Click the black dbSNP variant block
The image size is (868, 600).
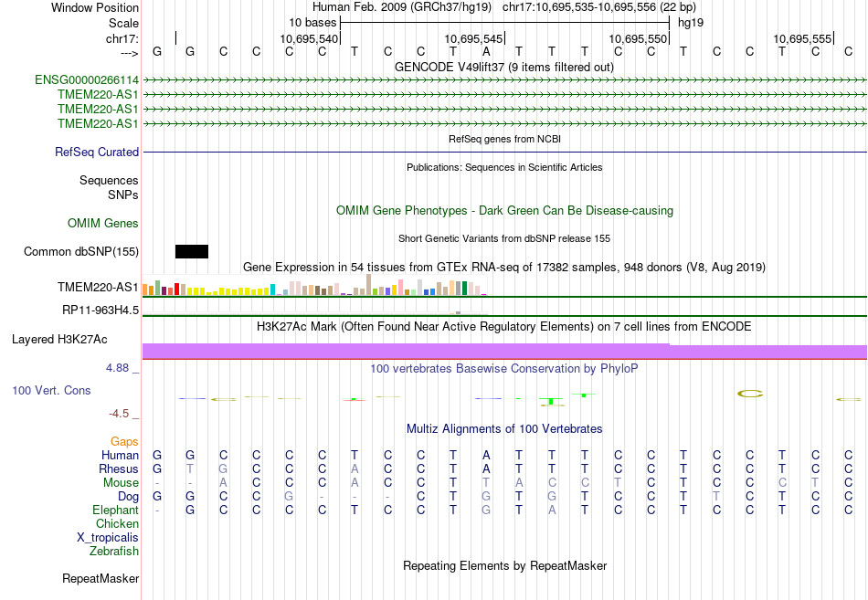tap(192, 252)
